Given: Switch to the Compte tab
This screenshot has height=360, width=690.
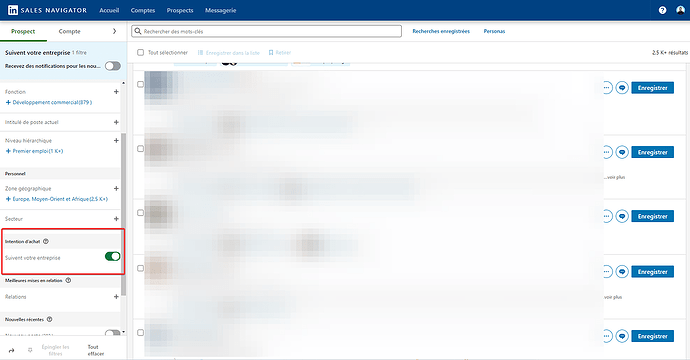Looking at the screenshot, I should (x=70, y=31).
